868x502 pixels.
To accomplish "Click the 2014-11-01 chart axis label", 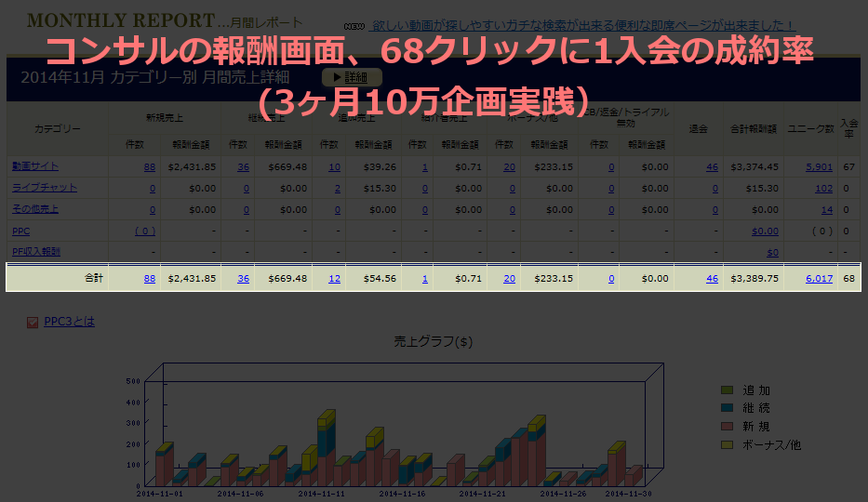I will point(159,493).
